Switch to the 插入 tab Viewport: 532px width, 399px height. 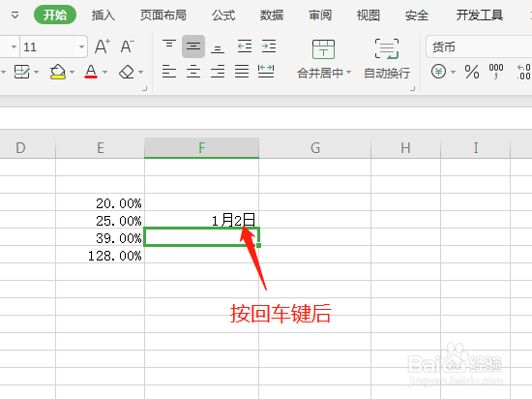(103, 15)
